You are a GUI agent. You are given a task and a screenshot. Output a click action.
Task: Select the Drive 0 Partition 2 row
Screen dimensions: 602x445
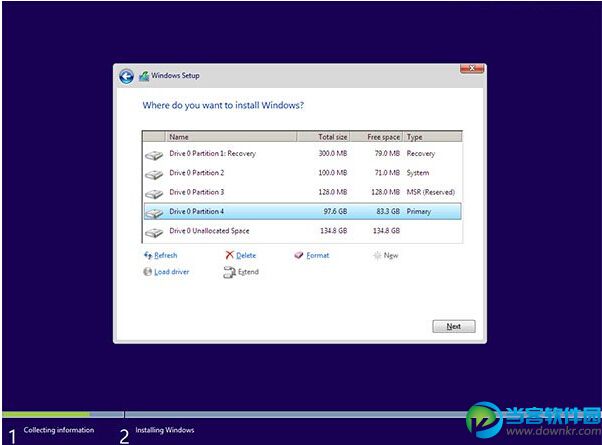303,173
